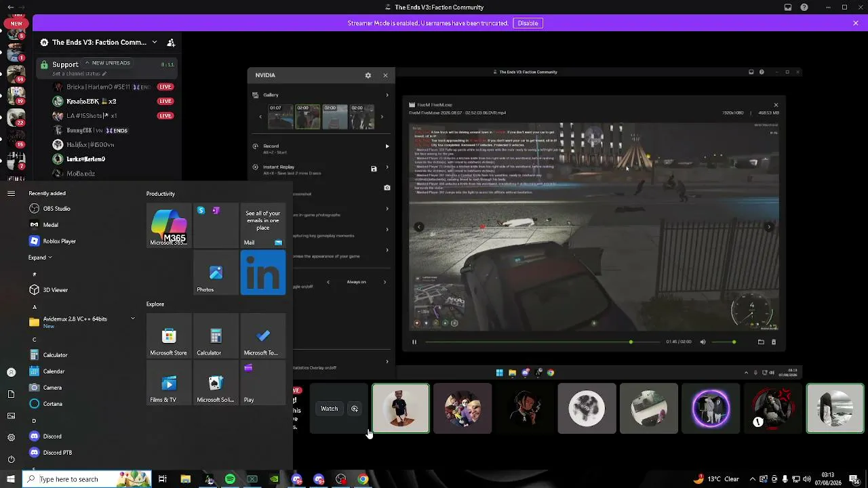This screenshot has width=868, height=488.
Task: Open Spotify from the taskbar
Action: pyautogui.click(x=230, y=479)
